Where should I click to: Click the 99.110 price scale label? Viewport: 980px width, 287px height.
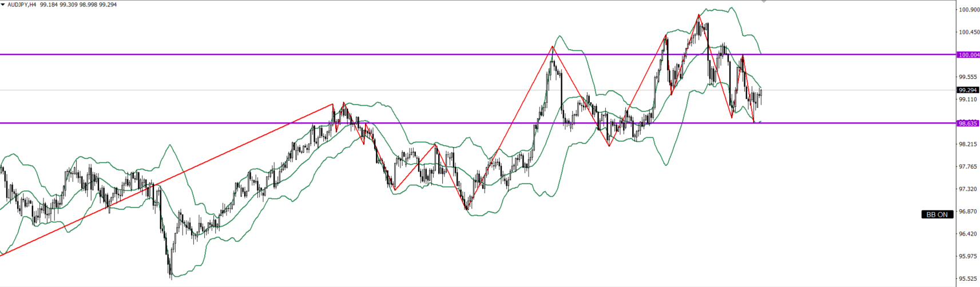(968, 99)
